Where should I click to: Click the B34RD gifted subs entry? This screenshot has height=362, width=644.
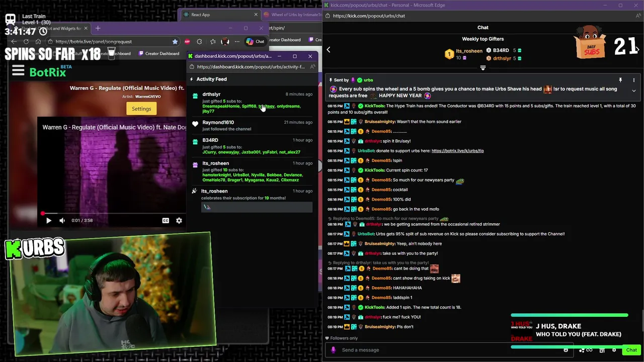pyautogui.click(x=252, y=146)
